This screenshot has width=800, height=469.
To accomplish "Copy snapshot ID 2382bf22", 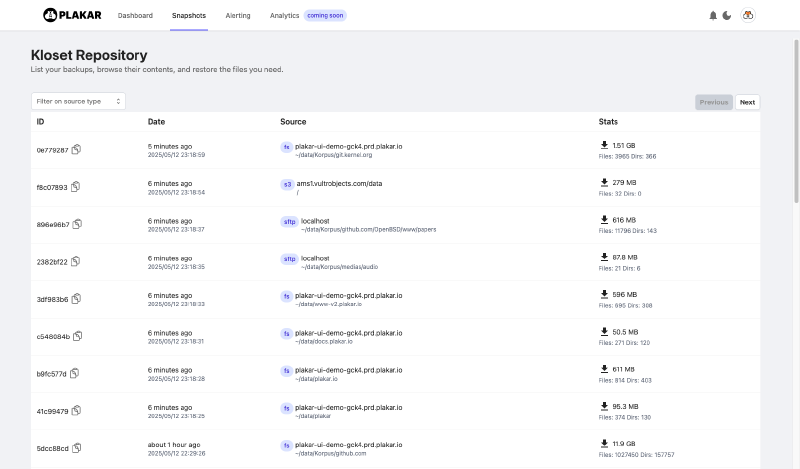I will (76, 261).
